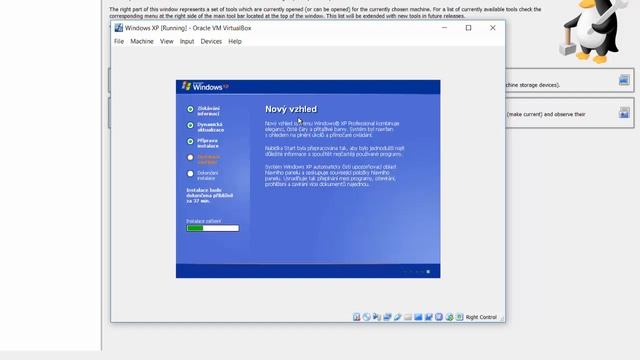Click the Získávání informací step indicator
The image size is (640, 360).
(x=190, y=109)
